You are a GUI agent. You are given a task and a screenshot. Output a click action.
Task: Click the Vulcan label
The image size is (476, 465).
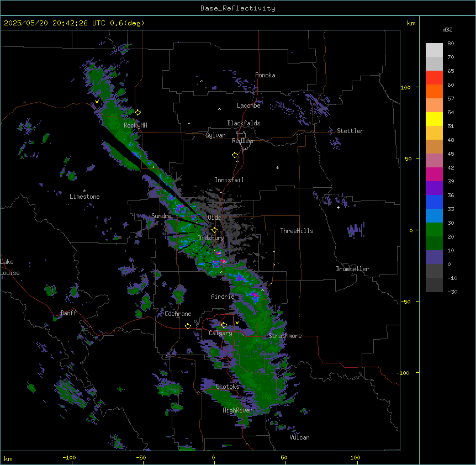[299, 437]
